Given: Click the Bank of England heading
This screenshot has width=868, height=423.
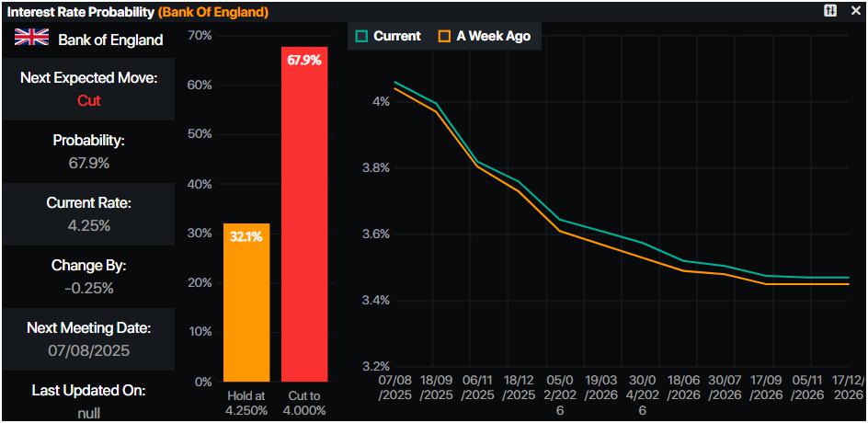Looking at the screenshot, I should coord(110,40).
